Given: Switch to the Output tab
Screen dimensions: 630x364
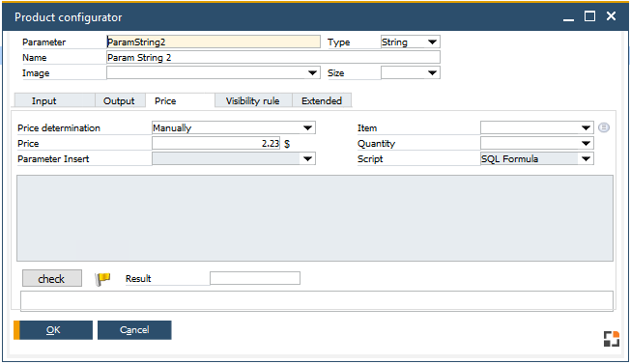Looking at the screenshot, I should pos(120,100).
